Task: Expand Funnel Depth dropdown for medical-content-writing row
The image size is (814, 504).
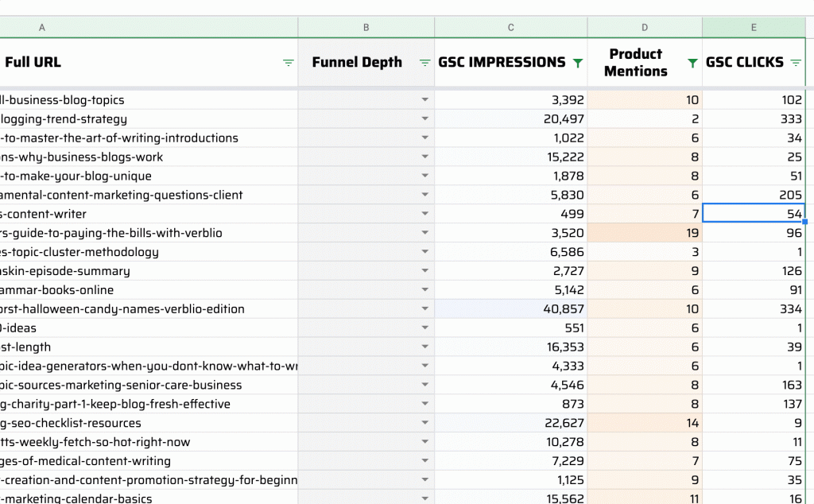Action: [424, 461]
